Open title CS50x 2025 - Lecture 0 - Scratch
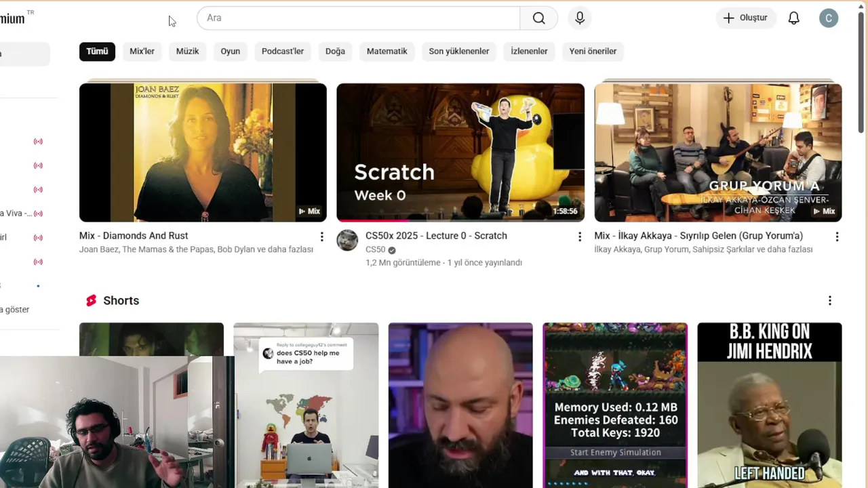The height and width of the screenshot is (488, 868). pos(436,236)
